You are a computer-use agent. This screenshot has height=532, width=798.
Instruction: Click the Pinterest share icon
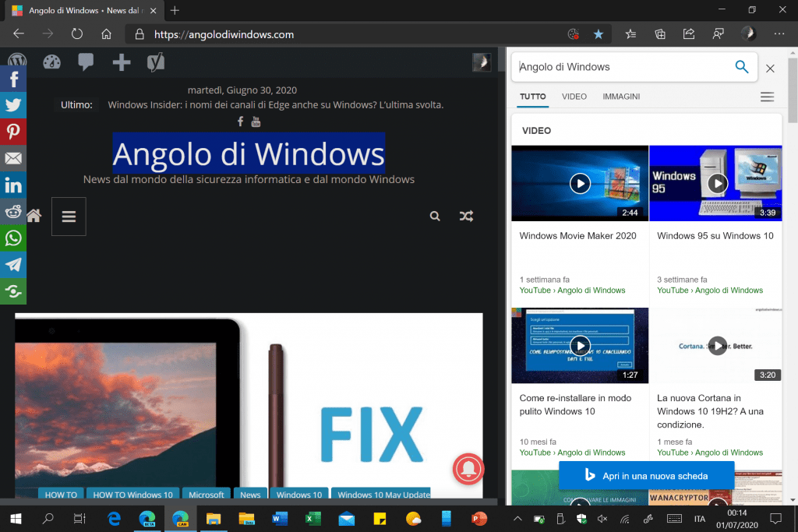(13, 132)
